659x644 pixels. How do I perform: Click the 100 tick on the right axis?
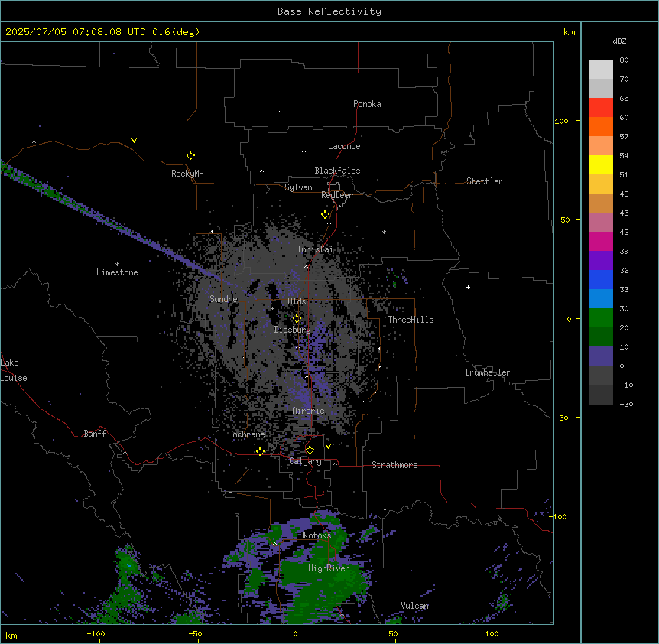point(561,121)
